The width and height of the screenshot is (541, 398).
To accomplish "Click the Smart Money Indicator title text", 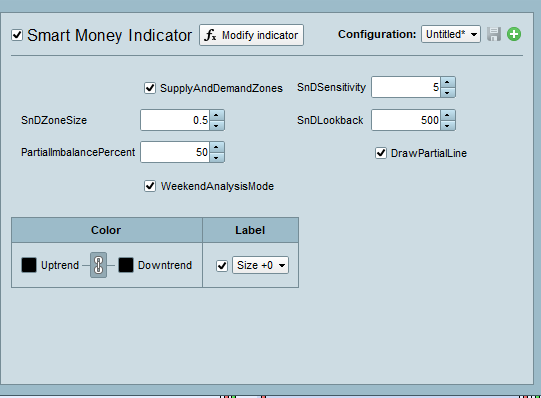I will click(x=109, y=35).
